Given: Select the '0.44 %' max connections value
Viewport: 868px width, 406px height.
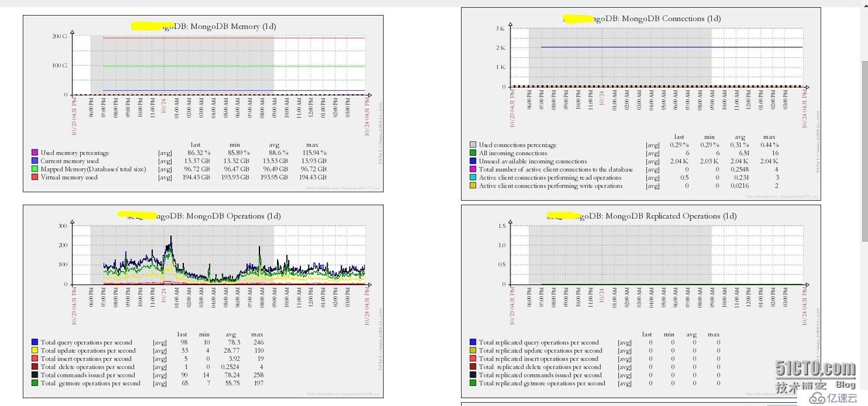Looking at the screenshot, I should [769, 145].
